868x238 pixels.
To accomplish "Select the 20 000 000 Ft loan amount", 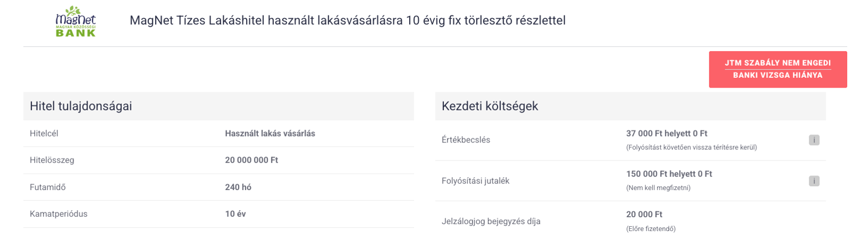I will [252, 160].
